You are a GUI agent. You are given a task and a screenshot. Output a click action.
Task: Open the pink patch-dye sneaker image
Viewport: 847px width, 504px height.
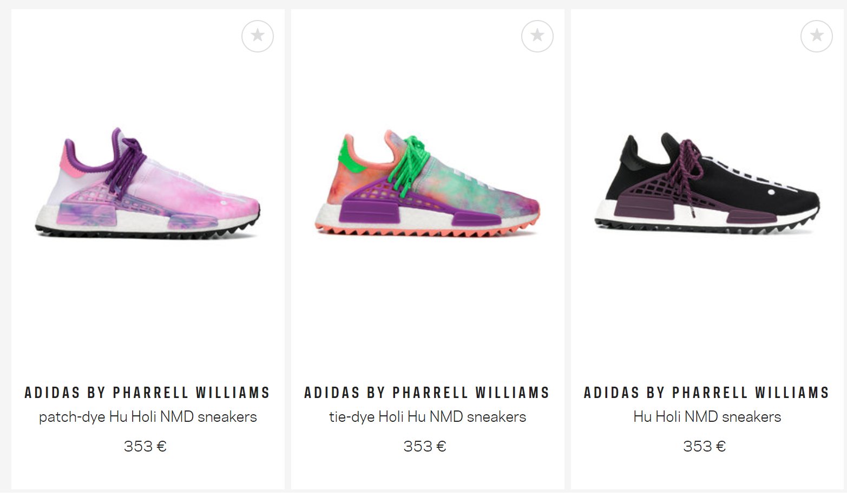pos(148,184)
